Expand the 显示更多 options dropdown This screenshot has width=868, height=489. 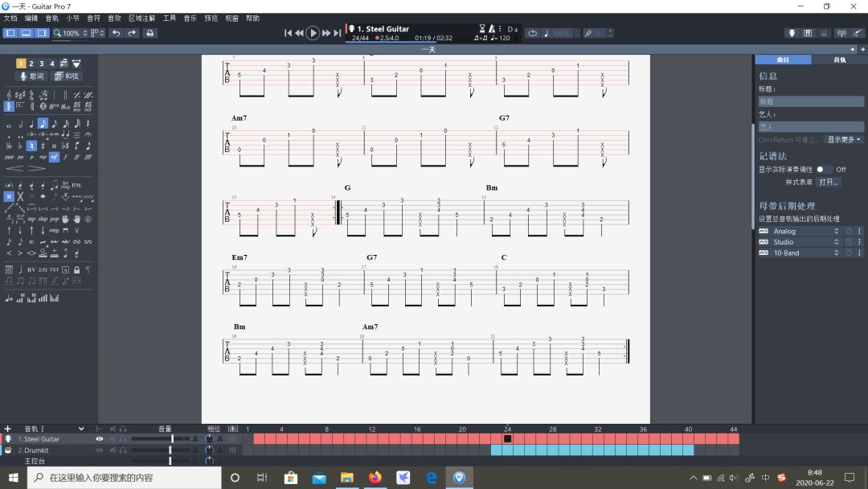(844, 139)
